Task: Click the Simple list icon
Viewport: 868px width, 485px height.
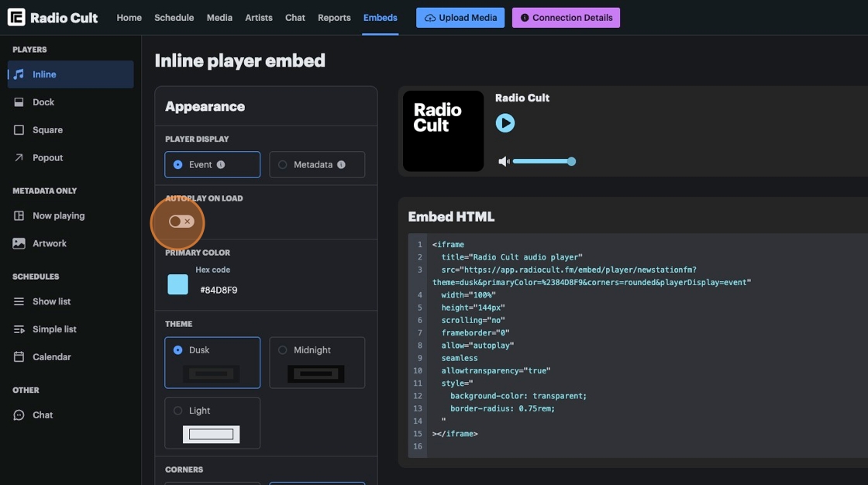Action: coord(19,328)
